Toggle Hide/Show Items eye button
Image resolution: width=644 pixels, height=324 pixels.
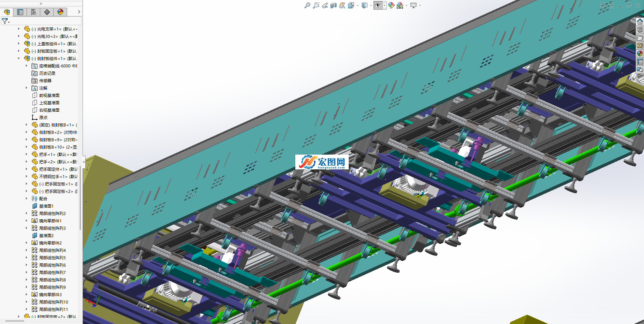click(378, 5)
